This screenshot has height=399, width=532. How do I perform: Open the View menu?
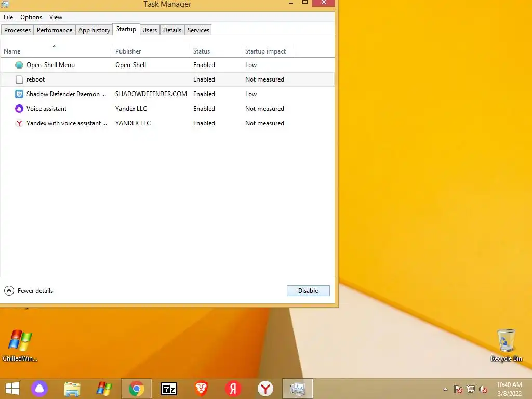pyautogui.click(x=56, y=17)
